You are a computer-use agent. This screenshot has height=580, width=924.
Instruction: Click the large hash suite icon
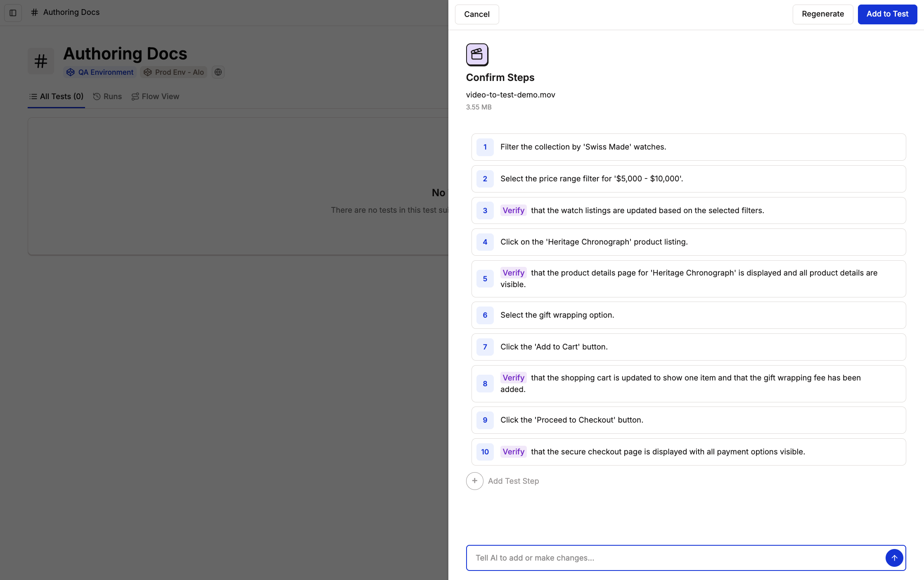click(x=40, y=62)
